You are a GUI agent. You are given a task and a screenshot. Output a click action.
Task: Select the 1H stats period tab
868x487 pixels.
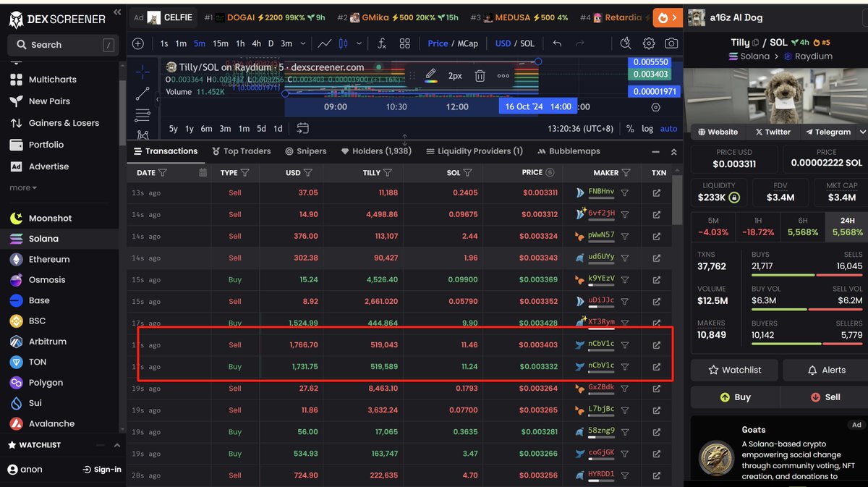point(758,226)
